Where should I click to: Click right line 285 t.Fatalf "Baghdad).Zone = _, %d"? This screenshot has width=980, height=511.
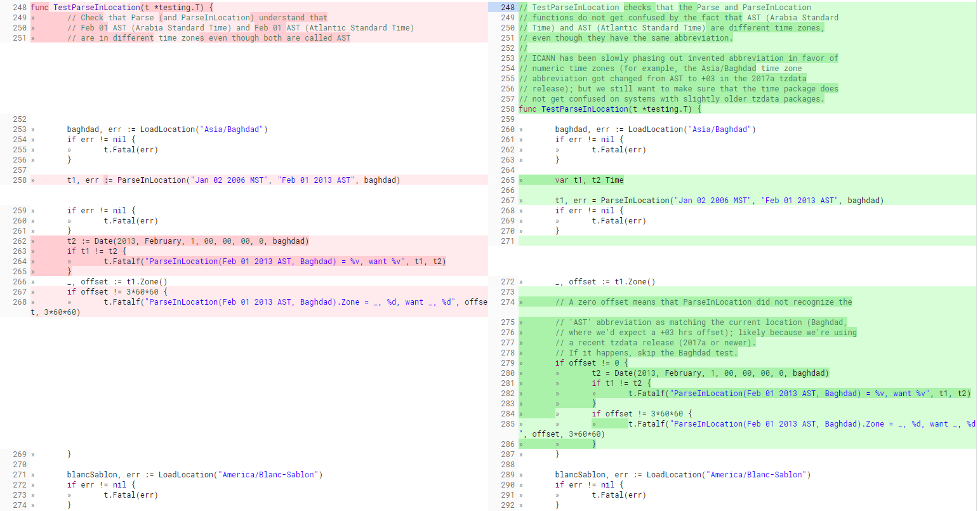tap(802, 424)
